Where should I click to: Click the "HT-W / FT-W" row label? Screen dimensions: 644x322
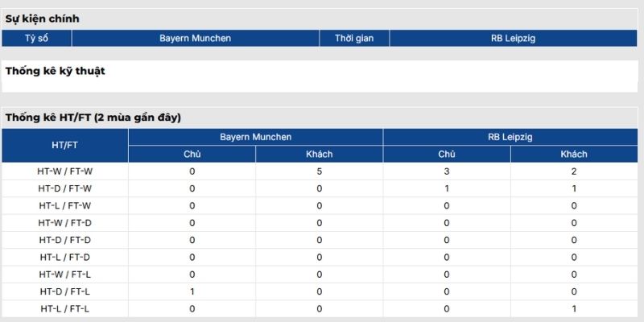tap(64, 171)
